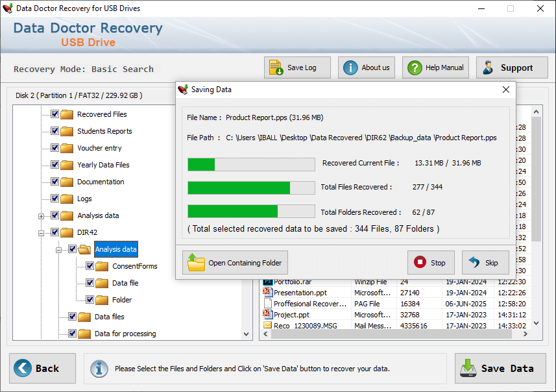Click the file list scroll-up arrow
This screenshot has width=556, height=392.
click(x=536, y=112)
